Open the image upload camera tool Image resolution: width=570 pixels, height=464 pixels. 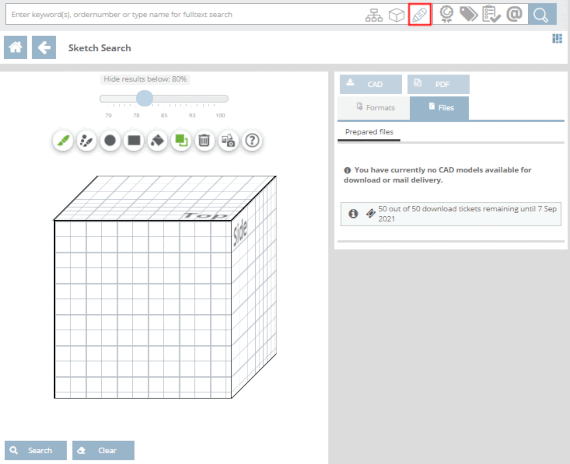(x=228, y=141)
